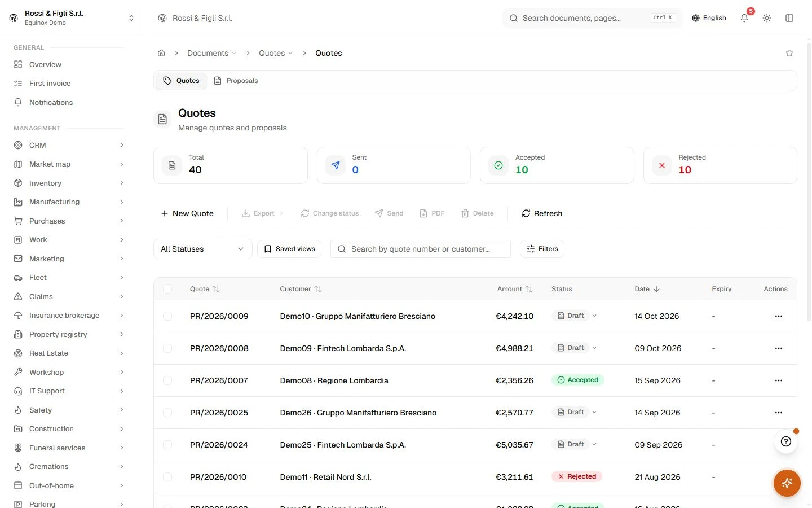Sort by Amount column arrows
The image size is (812, 508).
tap(529, 289)
